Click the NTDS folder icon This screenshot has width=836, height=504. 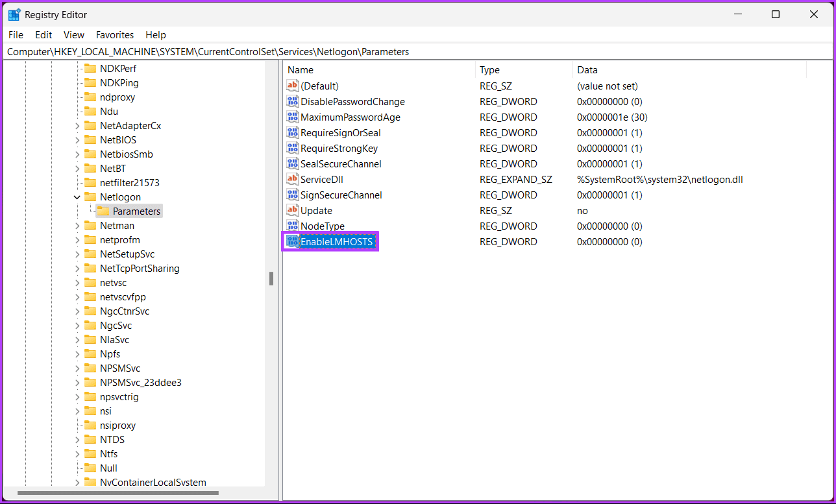(x=90, y=439)
